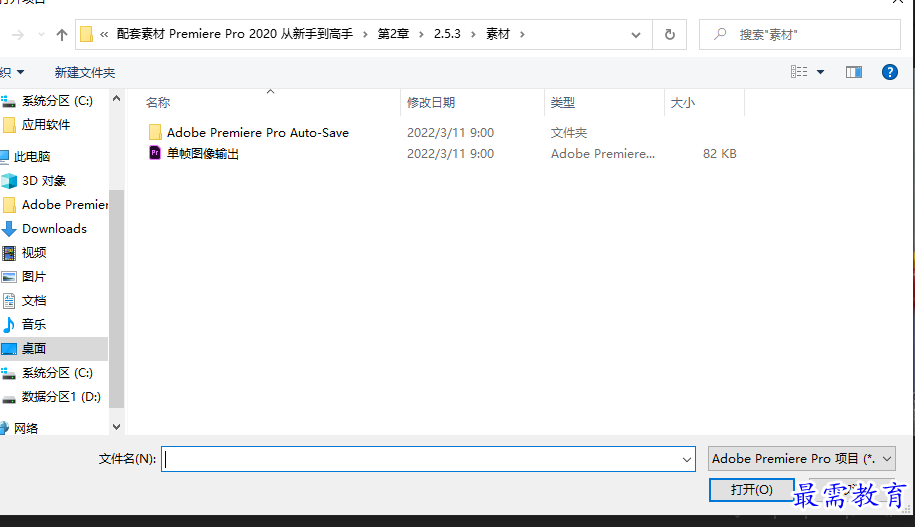Select the 单帧图像输出 project file
Viewport: 915px width, 527px height.
coord(203,153)
